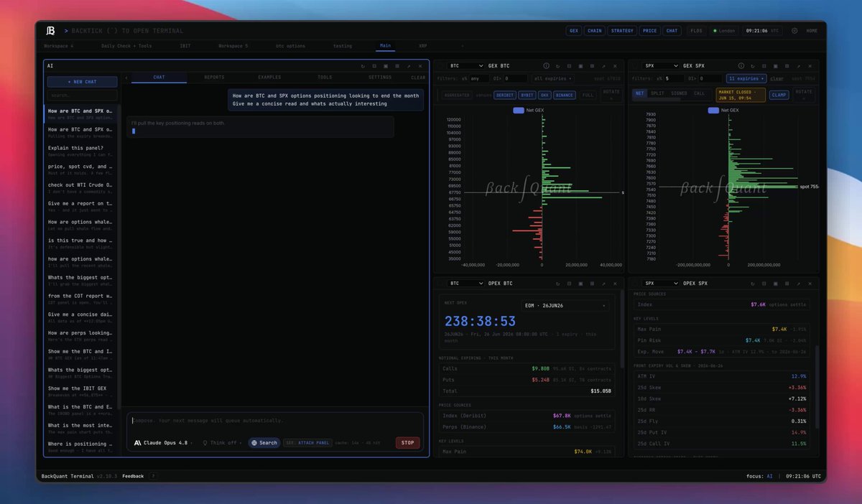Click the OI> filter field in GEX BTC
862x504 pixels.
tap(516, 78)
